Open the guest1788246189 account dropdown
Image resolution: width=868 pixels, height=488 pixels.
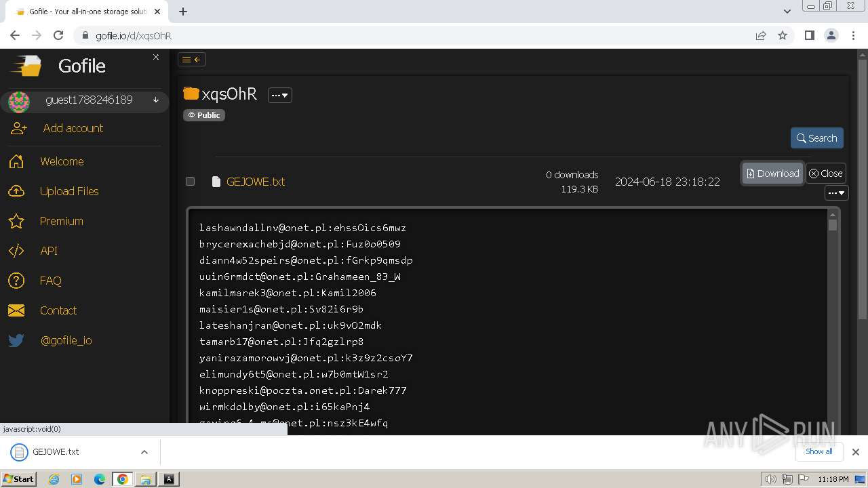tap(156, 100)
